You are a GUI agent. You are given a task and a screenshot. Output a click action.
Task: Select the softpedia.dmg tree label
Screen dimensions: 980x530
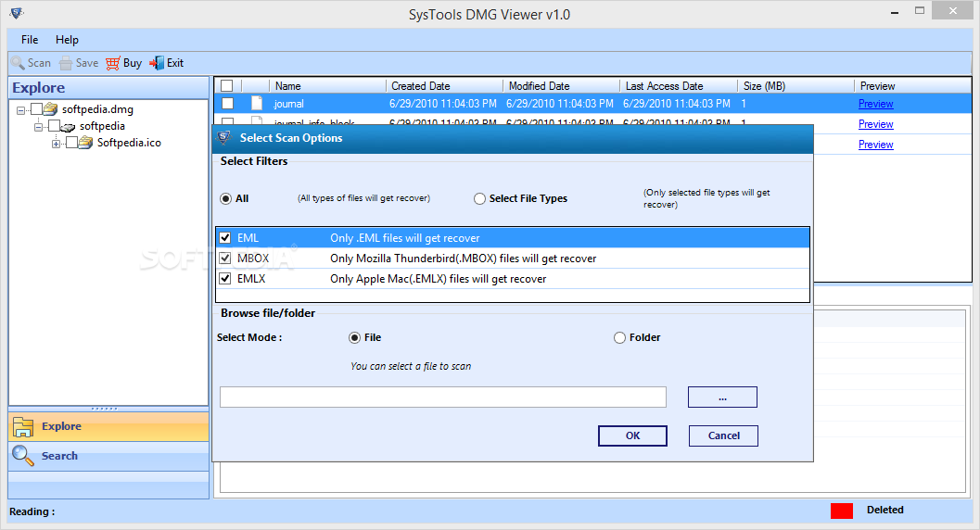click(x=97, y=110)
